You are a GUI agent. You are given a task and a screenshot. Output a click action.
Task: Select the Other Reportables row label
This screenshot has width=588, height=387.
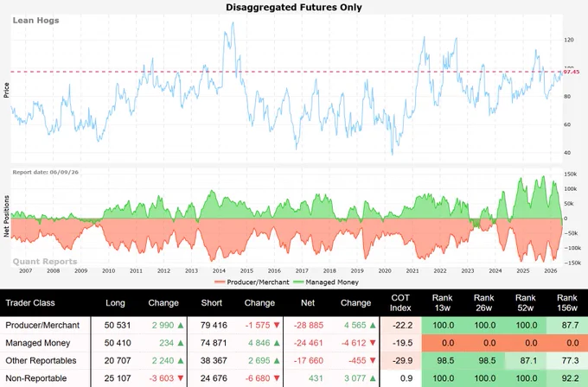pyautogui.click(x=41, y=360)
